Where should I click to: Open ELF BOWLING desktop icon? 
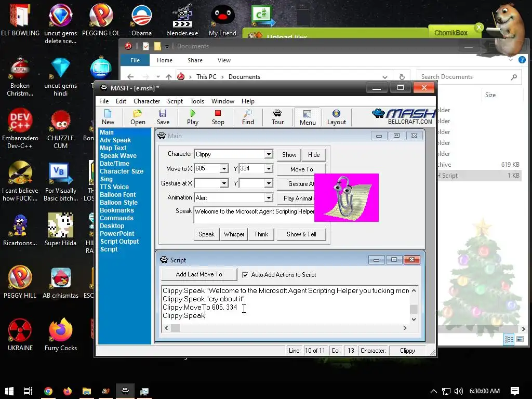[x=20, y=19]
